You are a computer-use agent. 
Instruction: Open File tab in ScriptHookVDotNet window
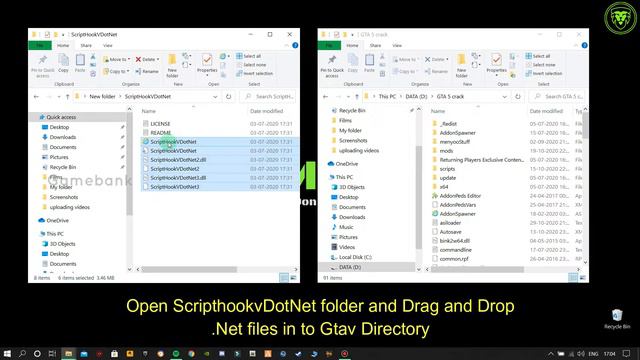pyautogui.click(x=40, y=45)
